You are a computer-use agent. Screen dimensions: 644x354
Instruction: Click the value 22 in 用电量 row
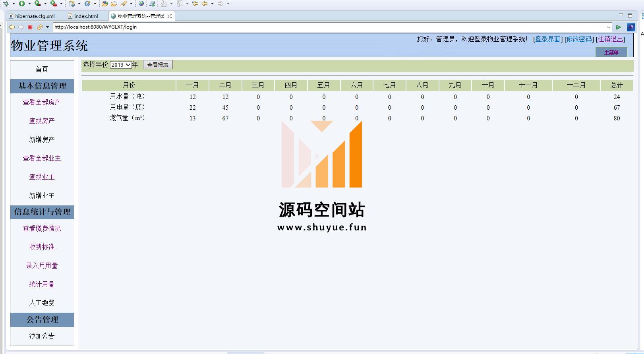pos(192,108)
